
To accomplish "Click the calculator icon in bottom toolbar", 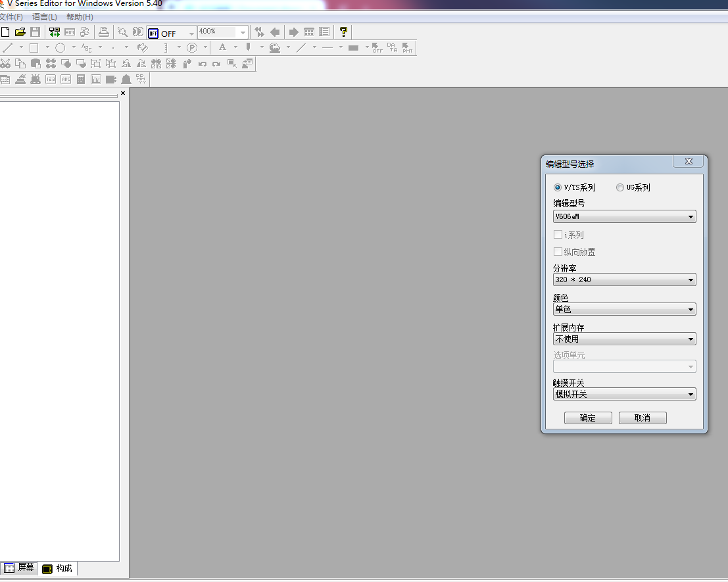I will pos(81,80).
